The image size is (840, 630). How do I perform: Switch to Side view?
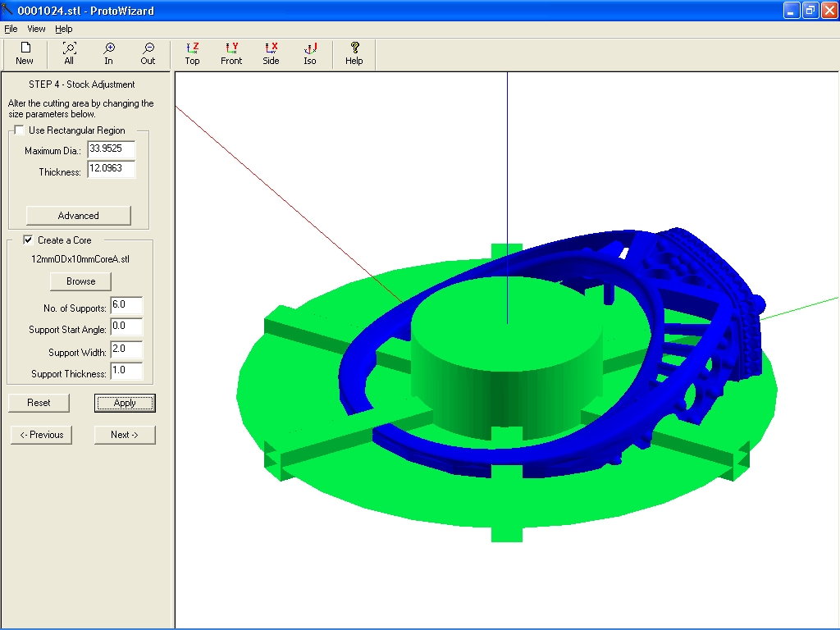tap(271, 53)
